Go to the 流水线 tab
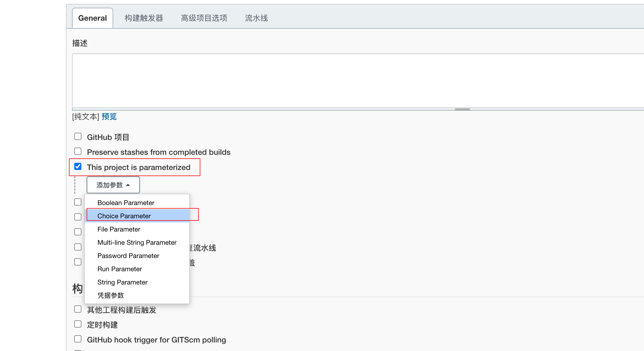The height and width of the screenshot is (351, 644). tap(256, 18)
